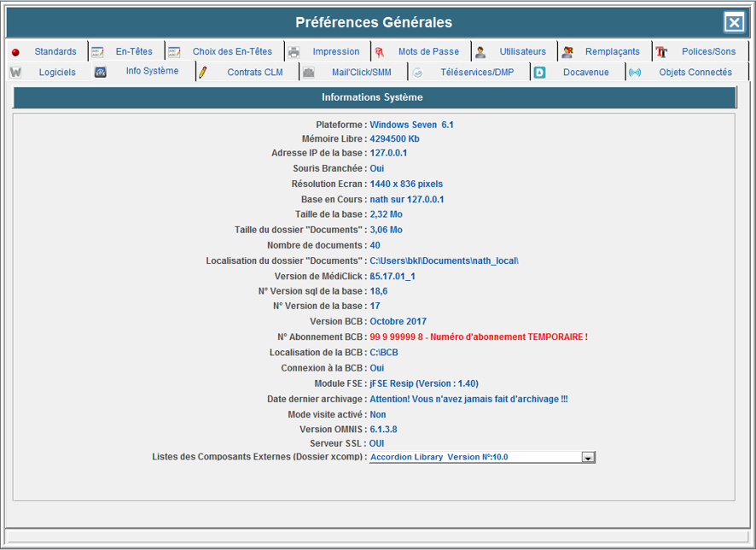Click the Polices/Sons font icon
The image size is (756, 550).
pyautogui.click(x=661, y=52)
